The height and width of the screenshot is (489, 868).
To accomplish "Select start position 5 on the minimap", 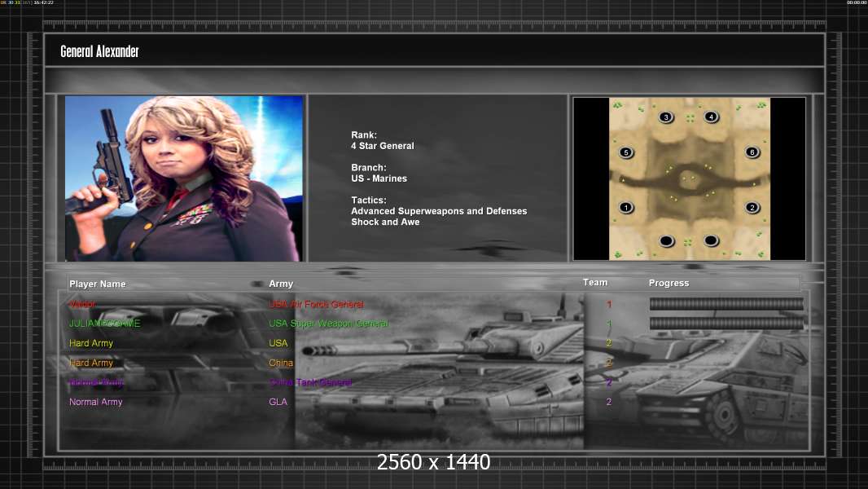I will pos(626,152).
